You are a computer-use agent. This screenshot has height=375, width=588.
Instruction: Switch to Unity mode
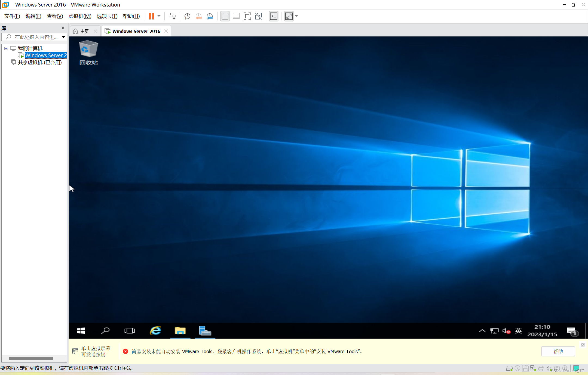pos(258,16)
